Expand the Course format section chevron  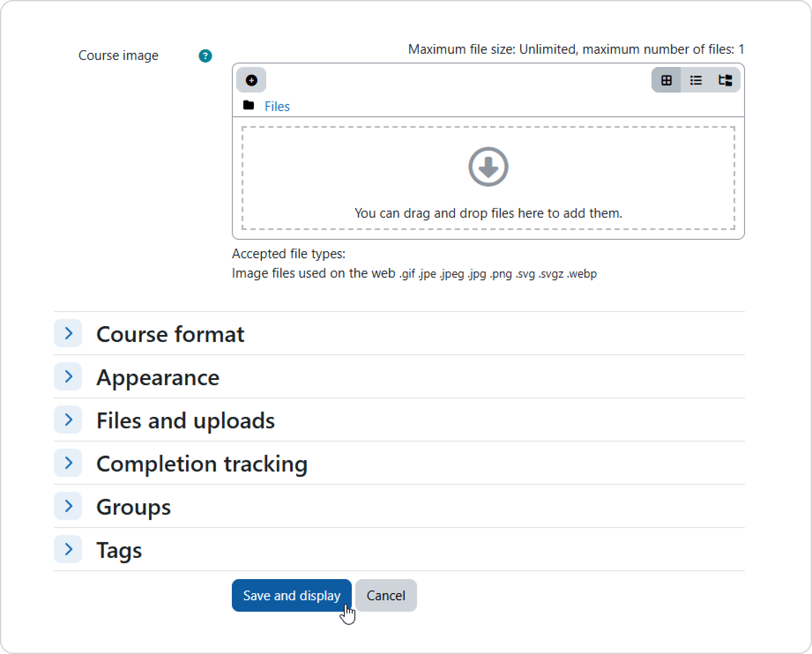click(68, 333)
